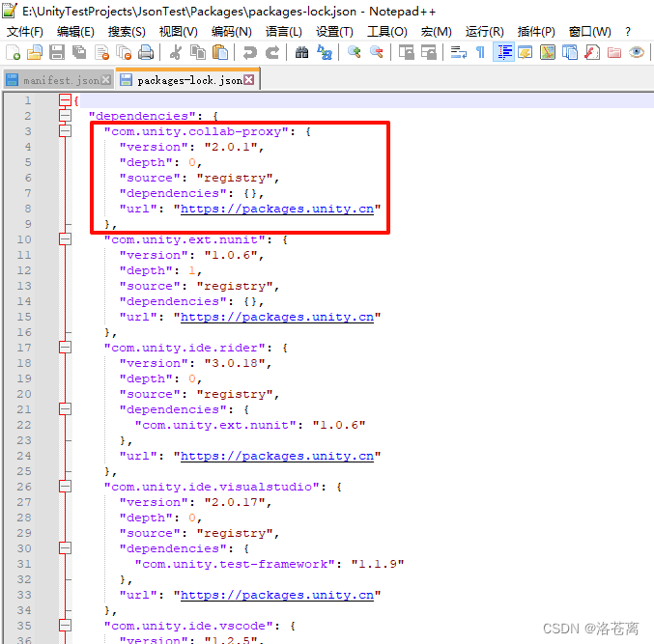The width and height of the screenshot is (654, 644).
Task: Close the current document via the toolbar Close icon
Action: coord(101,52)
